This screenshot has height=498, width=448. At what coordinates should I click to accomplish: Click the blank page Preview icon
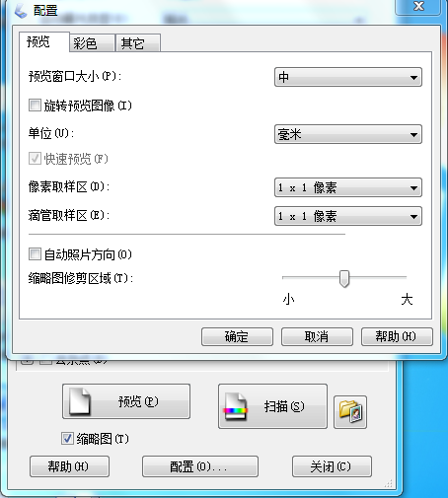point(79,401)
